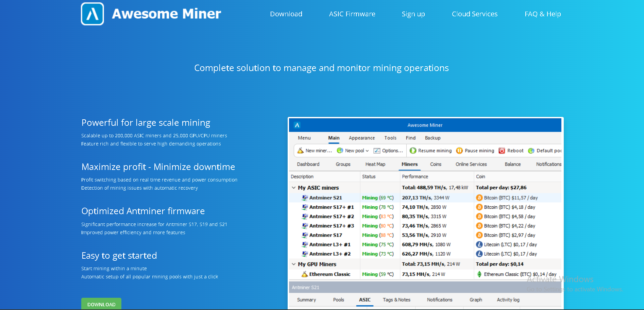The height and width of the screenshot is (310, 644).
Task: Click the Antminer S17+ #1 miner icon
Action: (305, 207)
